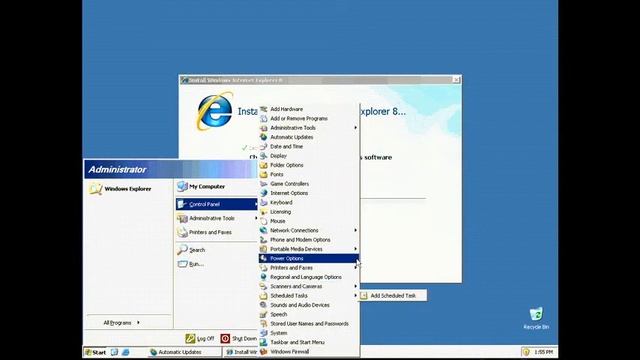Click the Sounds and Audio Devices icon

pos(264,305)
